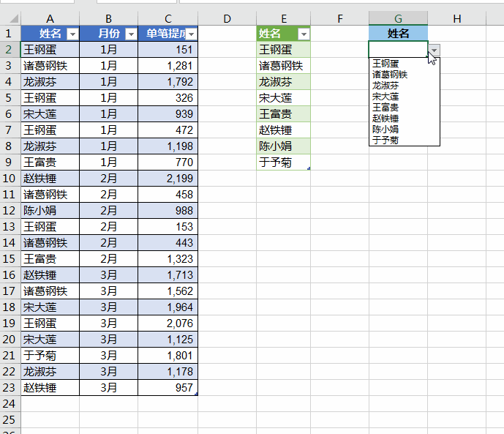The image size is (504, 434).
Task: Select all cells with the corner triangle
Action: pyautogui.click(x=13, y=18)
